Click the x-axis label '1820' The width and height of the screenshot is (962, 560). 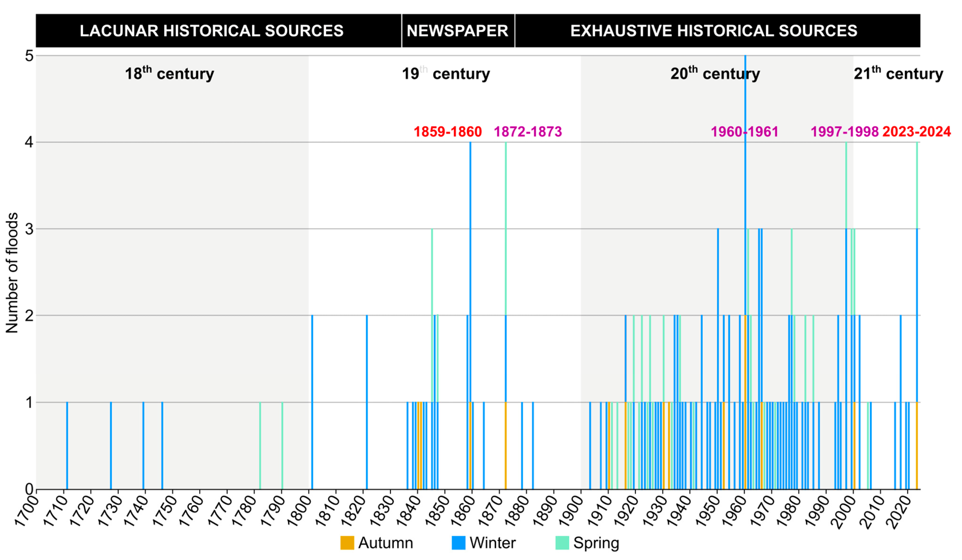[353, 511]
